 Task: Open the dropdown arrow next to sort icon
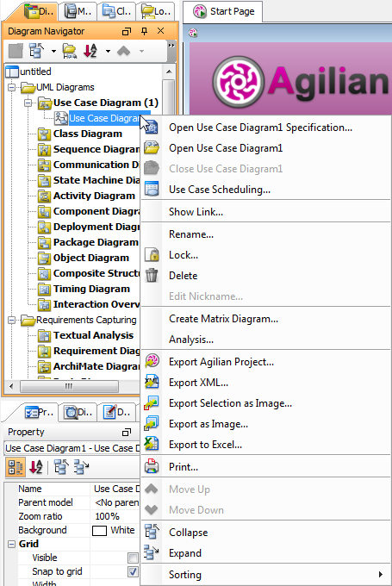pyautogui.click(x=108, y=51)
